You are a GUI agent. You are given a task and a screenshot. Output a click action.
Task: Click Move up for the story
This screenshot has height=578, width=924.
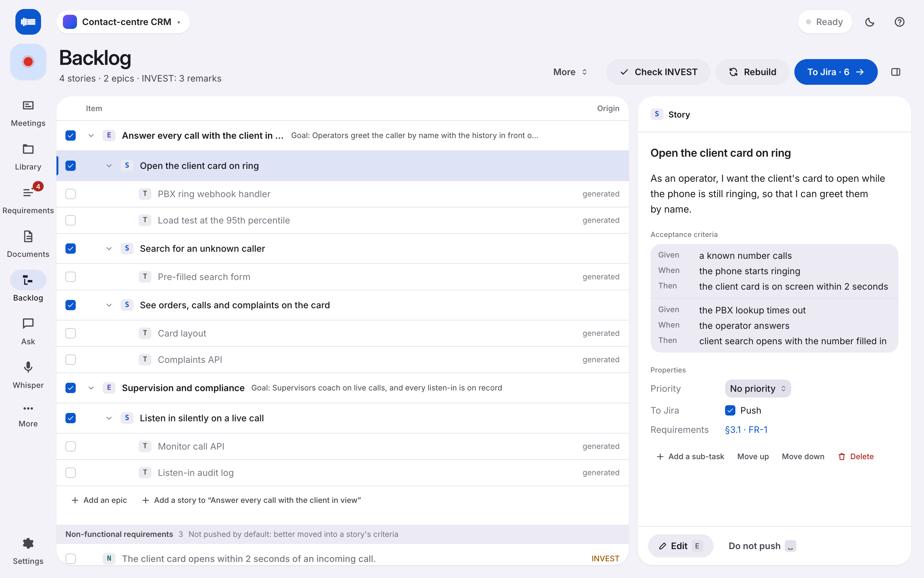[x=753, y=456]
